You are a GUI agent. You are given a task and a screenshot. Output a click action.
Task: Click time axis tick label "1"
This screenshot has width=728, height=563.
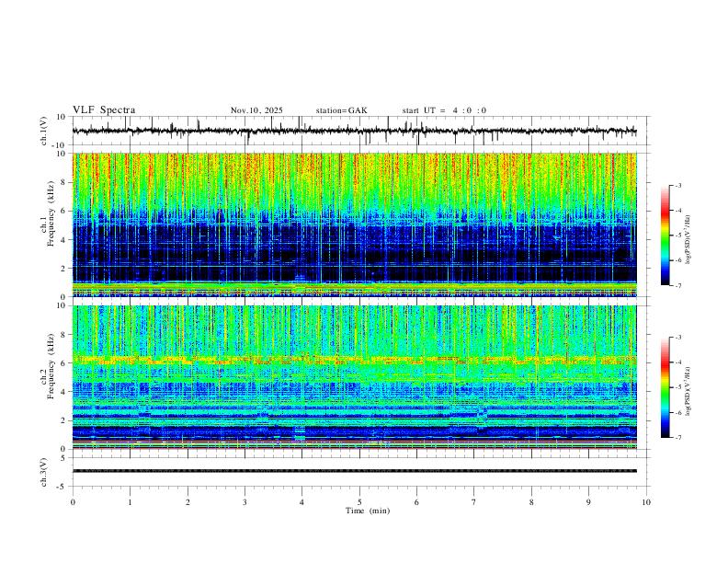(130, 502)
